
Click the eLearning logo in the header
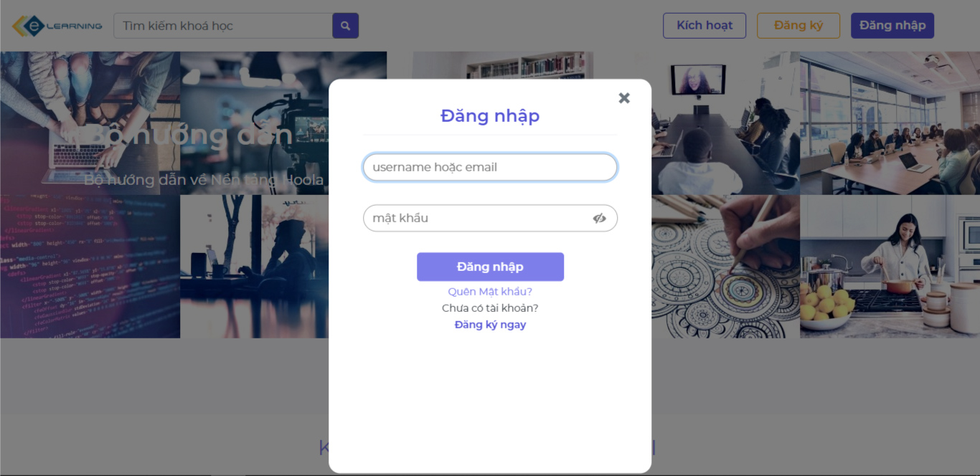57,26
